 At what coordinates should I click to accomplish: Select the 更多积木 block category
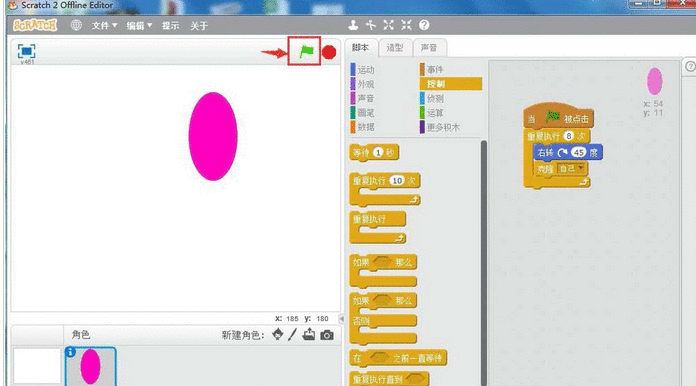pyautogui.click(x=439, y=127)
